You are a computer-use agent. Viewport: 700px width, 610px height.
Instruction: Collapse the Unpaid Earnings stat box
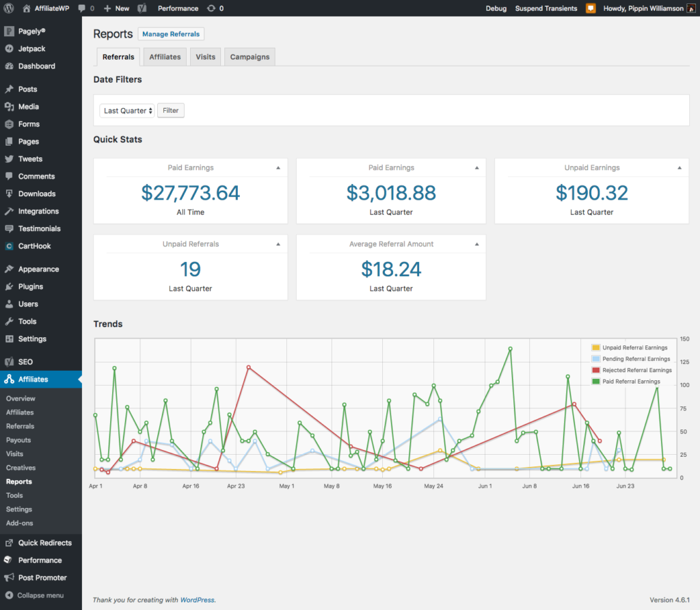[679, 168]
